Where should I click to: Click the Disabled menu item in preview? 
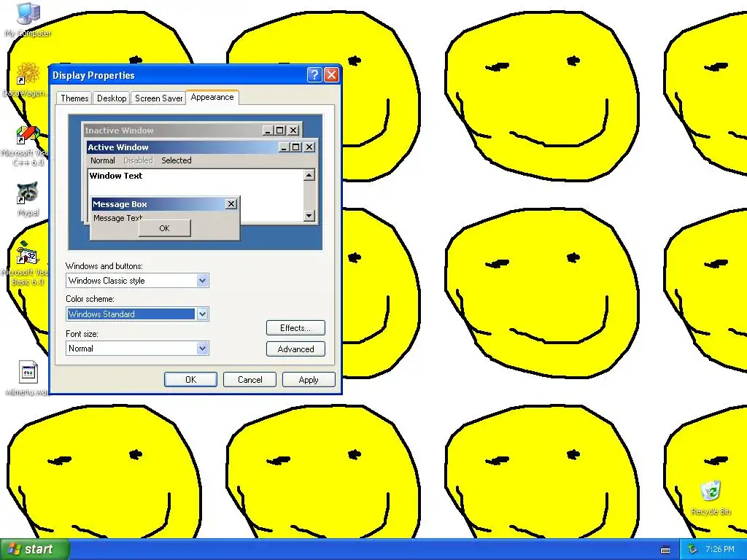coord(138,160)
